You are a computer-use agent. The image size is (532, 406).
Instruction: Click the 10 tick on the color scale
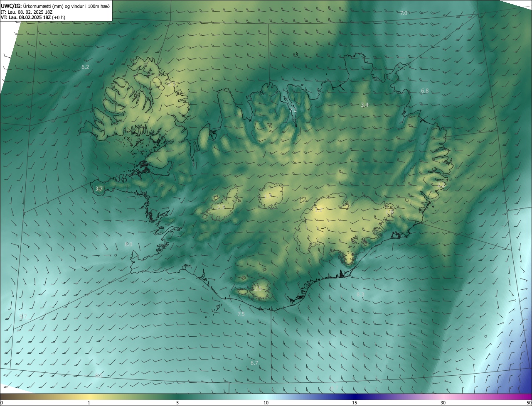click(x=266, y=403)
